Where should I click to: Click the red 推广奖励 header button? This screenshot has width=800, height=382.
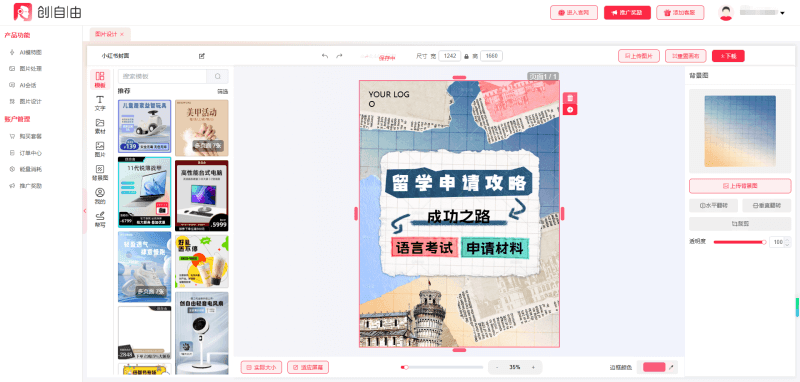627,13
